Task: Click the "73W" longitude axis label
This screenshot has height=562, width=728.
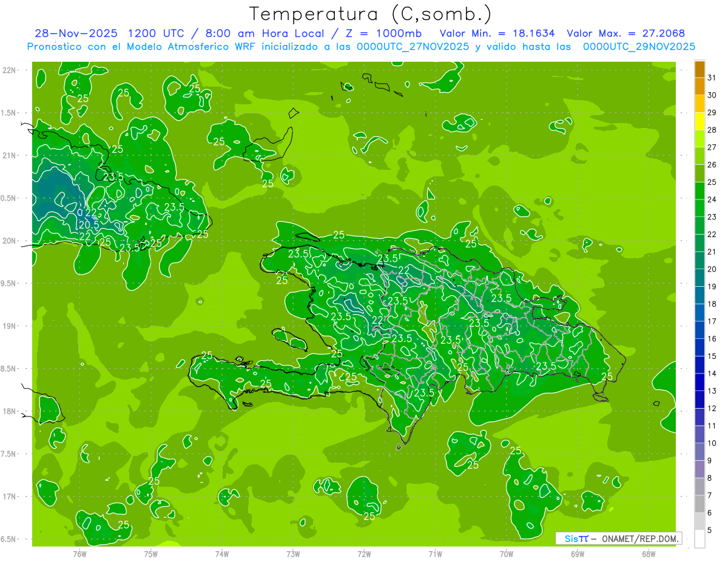Action: pos(293,554)
